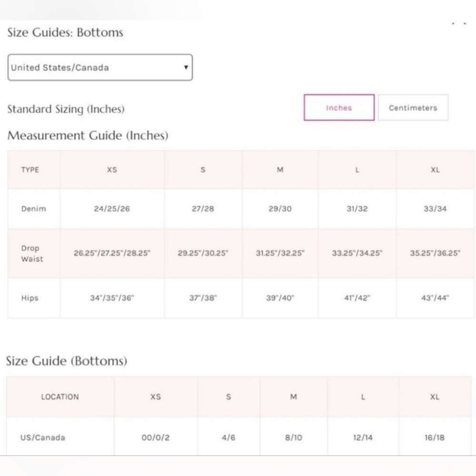
Task: Select the Denim row label
Action: (34, 208)
